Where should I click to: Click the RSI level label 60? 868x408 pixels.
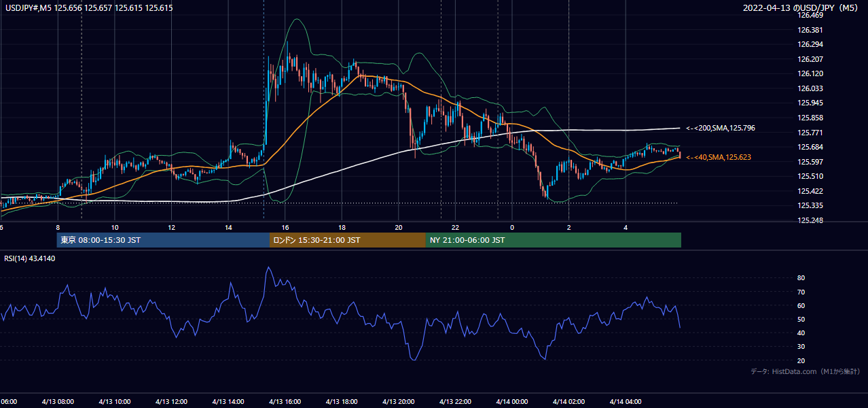(x=801, y=305)
